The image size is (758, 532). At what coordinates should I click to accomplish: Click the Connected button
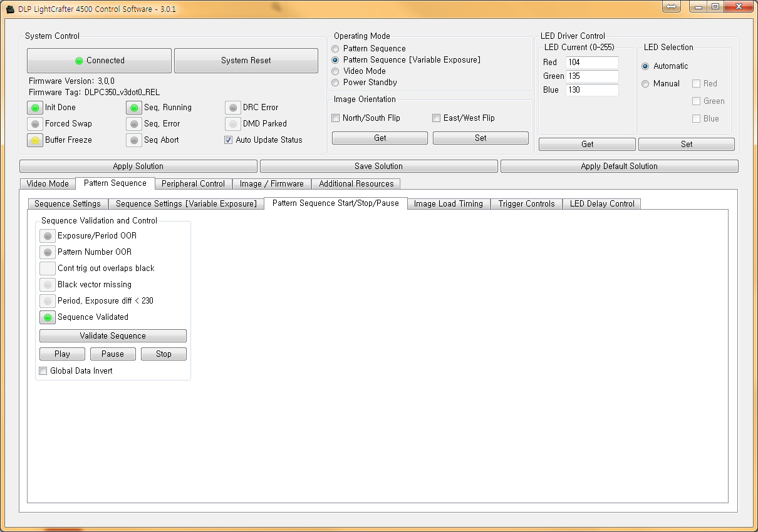tap(99, 61)
